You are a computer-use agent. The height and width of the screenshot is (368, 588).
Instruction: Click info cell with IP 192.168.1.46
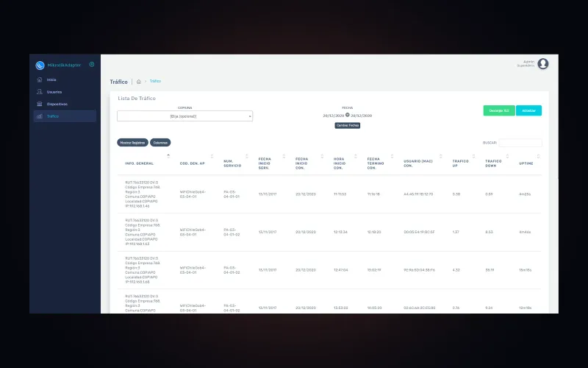(x=143, y=194)
